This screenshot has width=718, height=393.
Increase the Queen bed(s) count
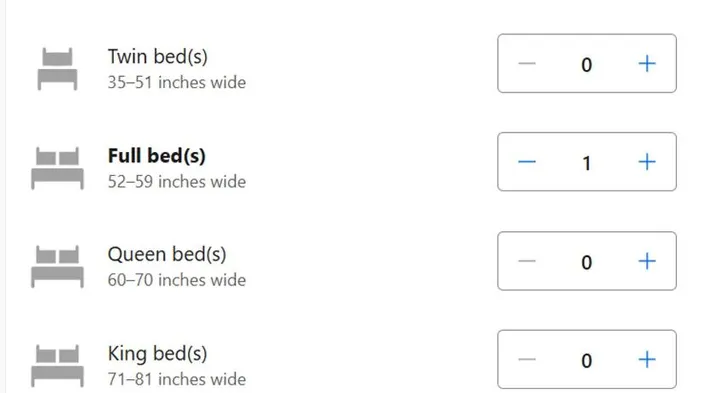647,261
